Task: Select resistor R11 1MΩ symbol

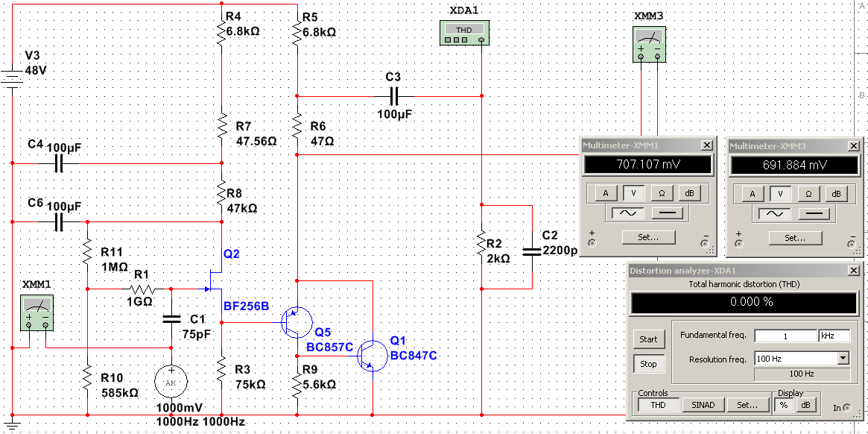Action: tap(87, 251)
